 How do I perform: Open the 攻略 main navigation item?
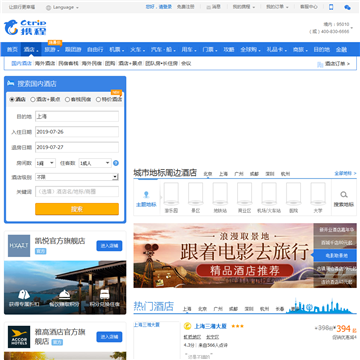click(229, 50)
